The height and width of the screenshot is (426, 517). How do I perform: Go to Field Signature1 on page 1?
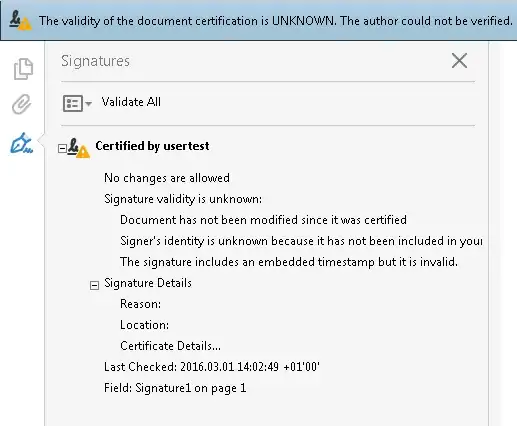tap(175, 388)
